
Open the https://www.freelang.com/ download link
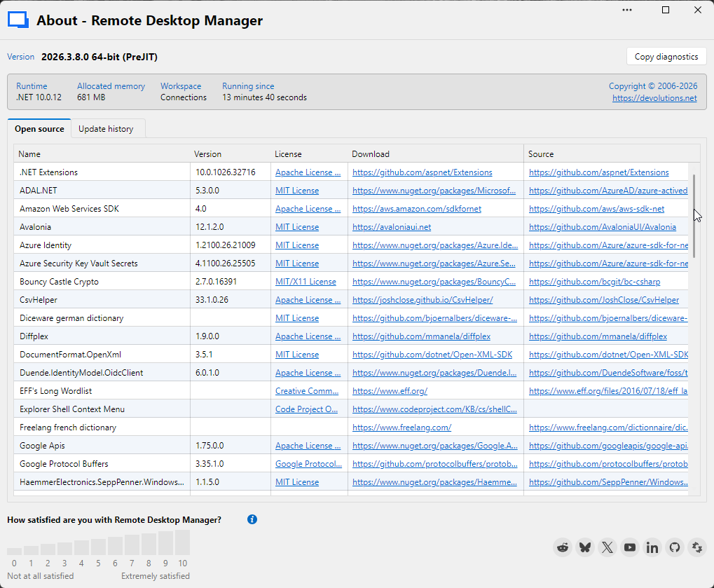(401, 428)
